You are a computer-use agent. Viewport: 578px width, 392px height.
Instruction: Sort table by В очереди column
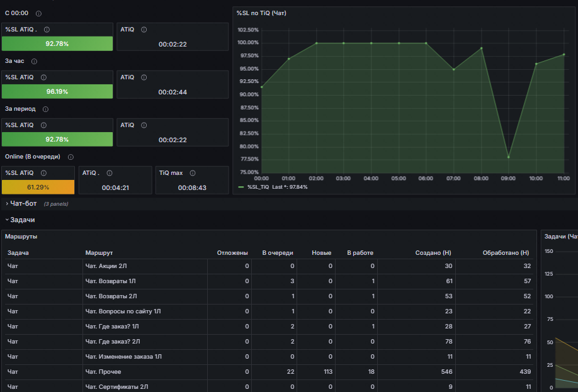point(278,253)
